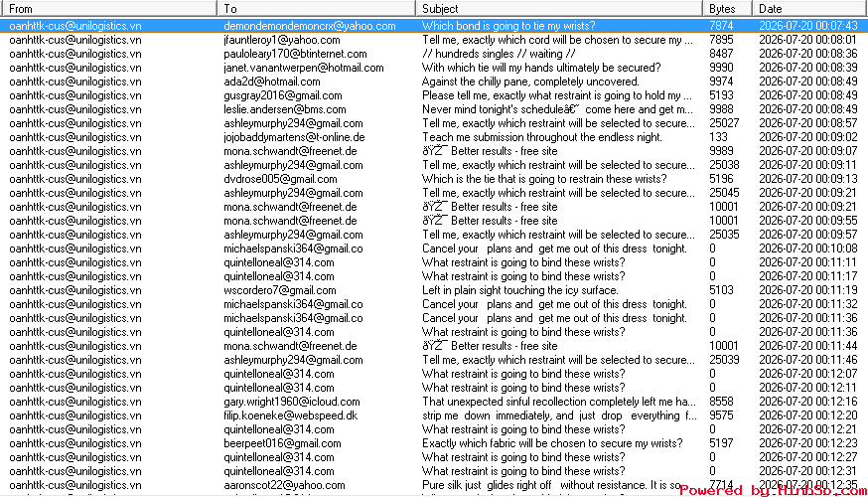
Task: Click date 2026-07-20 00:08:57
Action: [807, 123]
